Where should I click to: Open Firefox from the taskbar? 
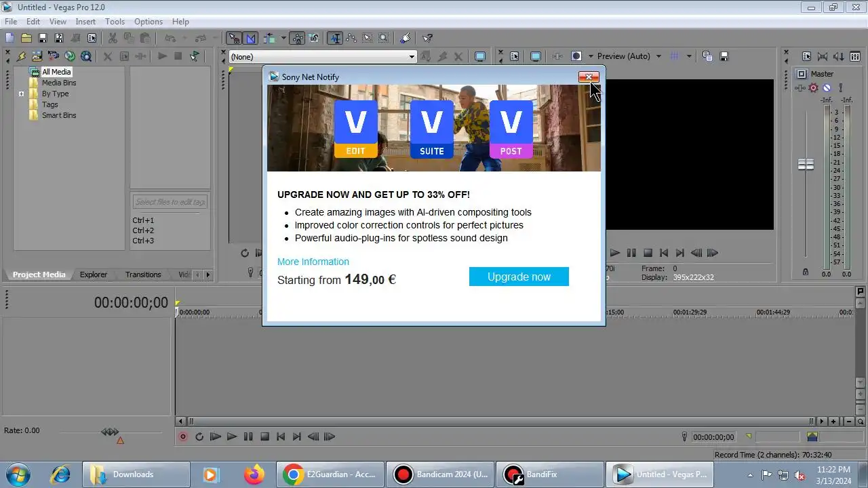coord(254,474)
